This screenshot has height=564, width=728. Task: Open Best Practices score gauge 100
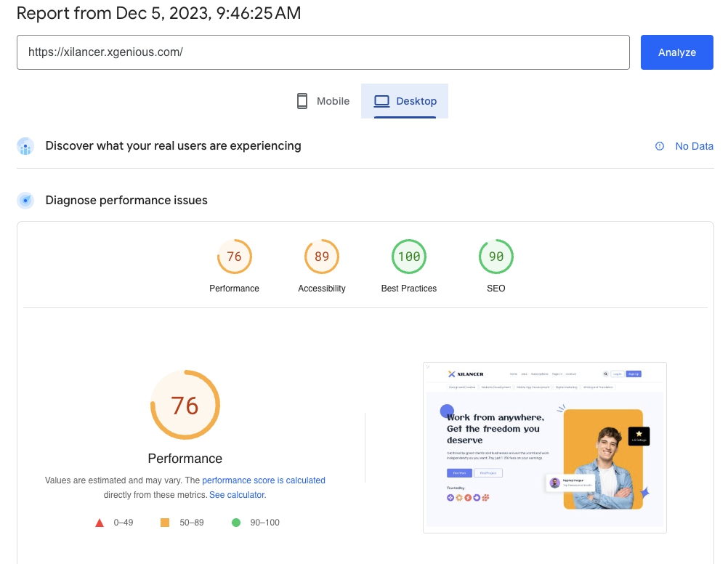409,257
